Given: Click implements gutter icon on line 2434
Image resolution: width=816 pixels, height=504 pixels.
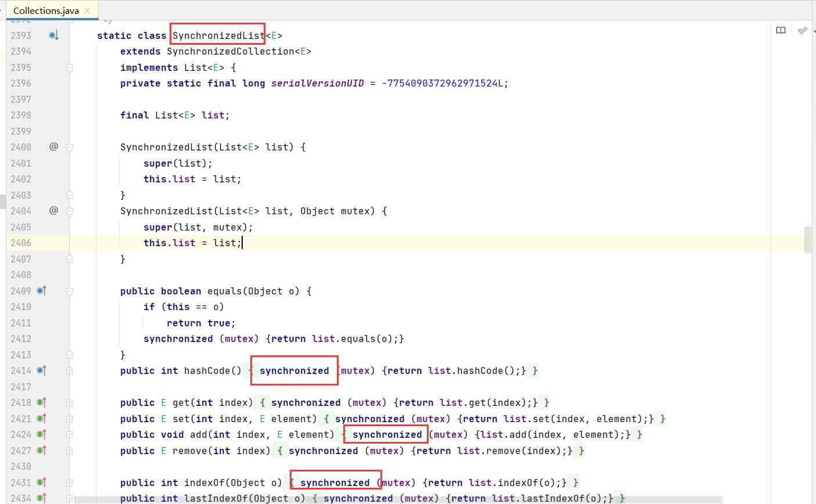Looking at the screenshot, I should click(x=41, y=498).
